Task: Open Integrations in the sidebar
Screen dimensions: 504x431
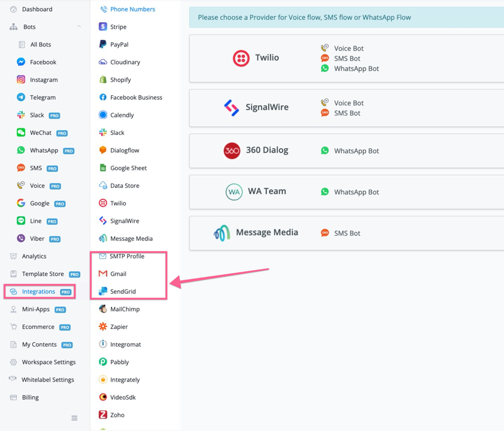Action: [39, 292]
